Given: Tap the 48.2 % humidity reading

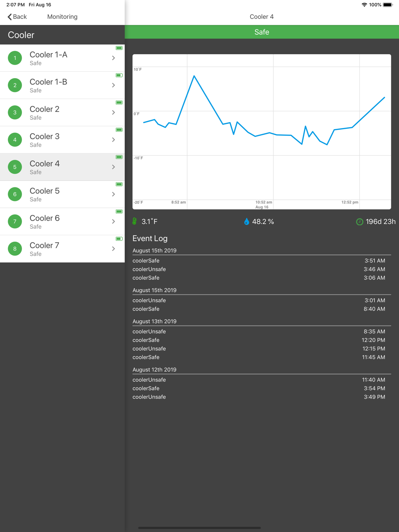Looking at the screenshot, I should (x=263, y=222).
